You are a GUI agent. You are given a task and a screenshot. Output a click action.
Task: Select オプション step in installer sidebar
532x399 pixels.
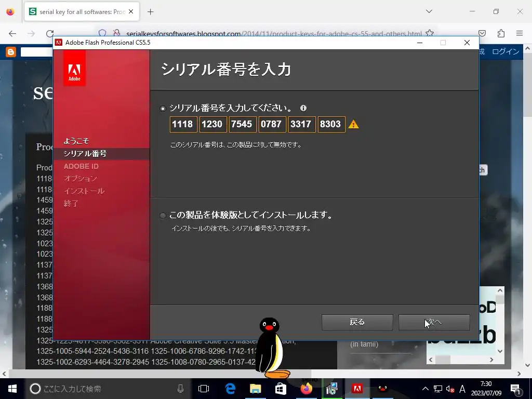tap(81, 179)
